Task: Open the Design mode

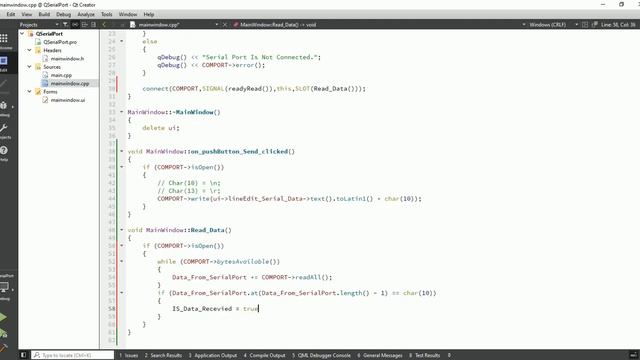Action: pos(4,84)
